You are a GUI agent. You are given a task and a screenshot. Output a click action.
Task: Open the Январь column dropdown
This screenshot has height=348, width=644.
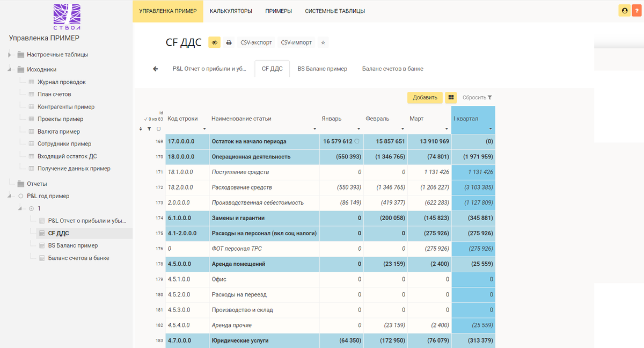[359, 129]
